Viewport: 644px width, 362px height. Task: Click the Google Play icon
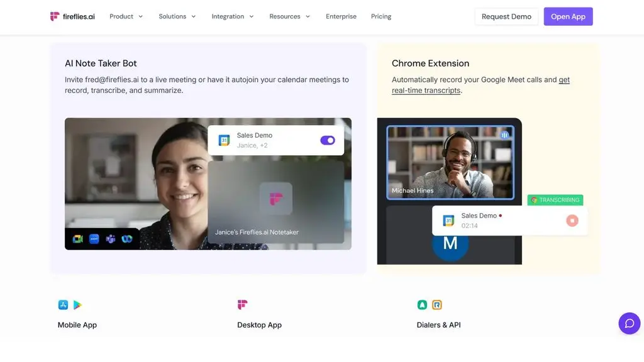point(77,305)
